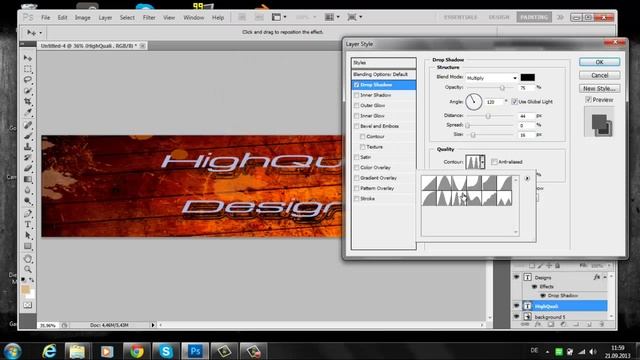Select the Brush tool
This screenshot has height=360, width=640.
click(x=28, y=136)
